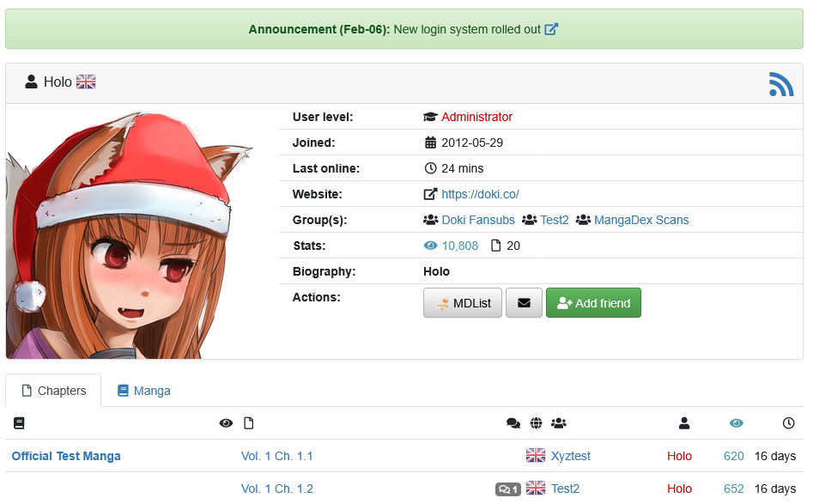The image size is (813, 504).
Task: Click the Holo avatar image
Action: pyautogui.click(x=130, y=234)
